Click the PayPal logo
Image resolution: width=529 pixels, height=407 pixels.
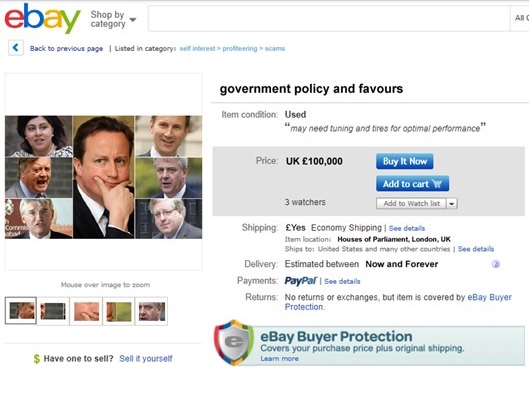301,281
